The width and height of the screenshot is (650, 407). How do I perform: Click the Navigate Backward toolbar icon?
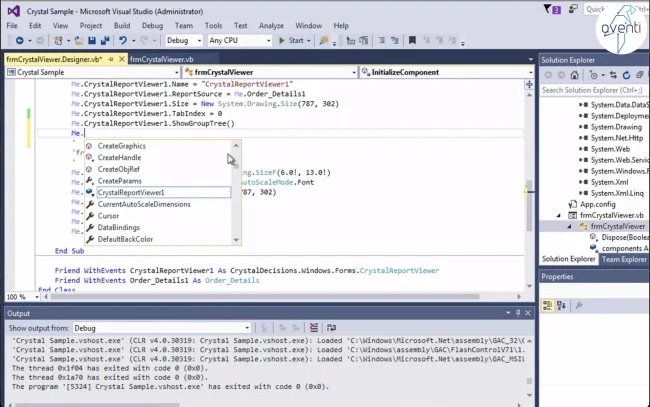click(x=19, y=41)
